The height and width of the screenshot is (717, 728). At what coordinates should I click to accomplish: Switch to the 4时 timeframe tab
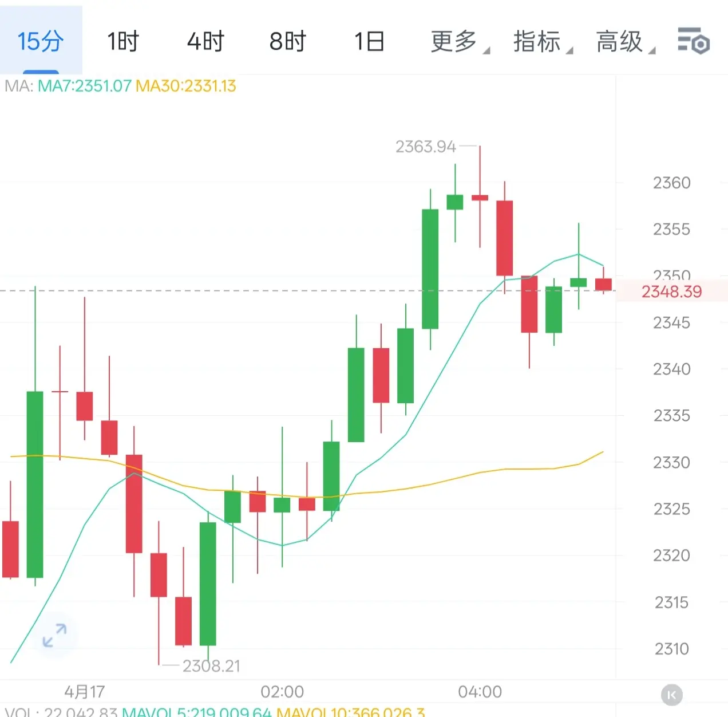pos(205,41)
